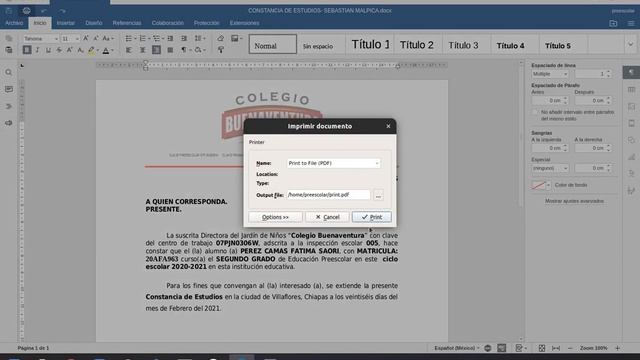Click the Increase font size icon
Image resolution: width=640 pixels, height=360 pixels.
click(x=86, y=38)
